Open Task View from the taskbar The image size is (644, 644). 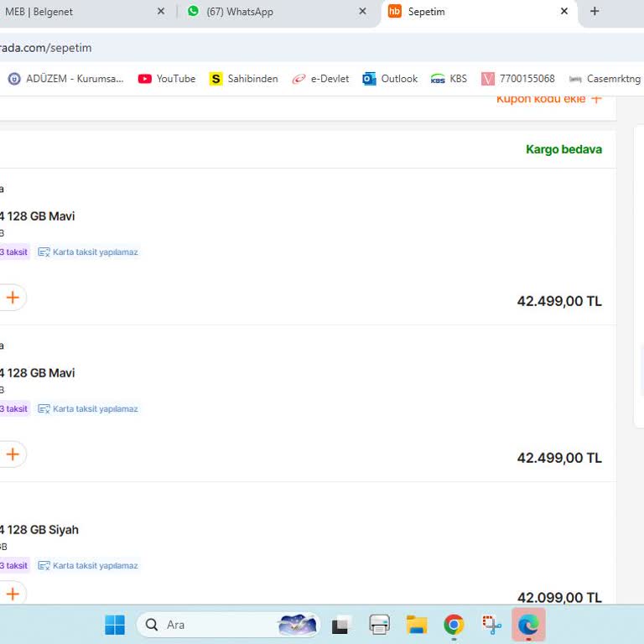[341, 625]
